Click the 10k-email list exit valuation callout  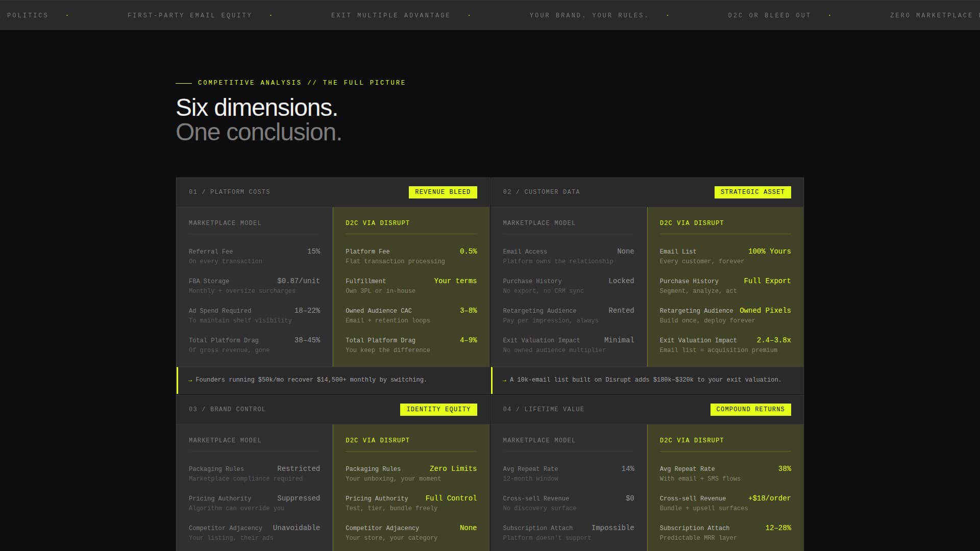click(x=647, y=380)
